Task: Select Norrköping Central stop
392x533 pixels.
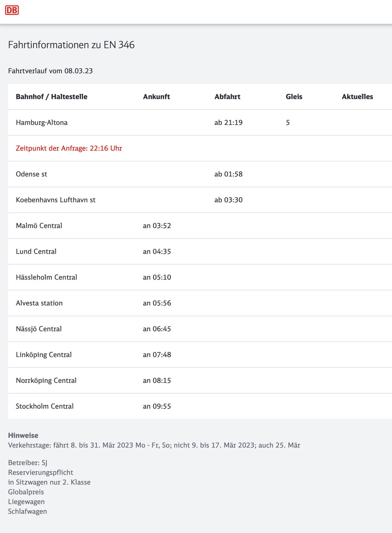Action: pyautogui.click(x=46, y=380)
